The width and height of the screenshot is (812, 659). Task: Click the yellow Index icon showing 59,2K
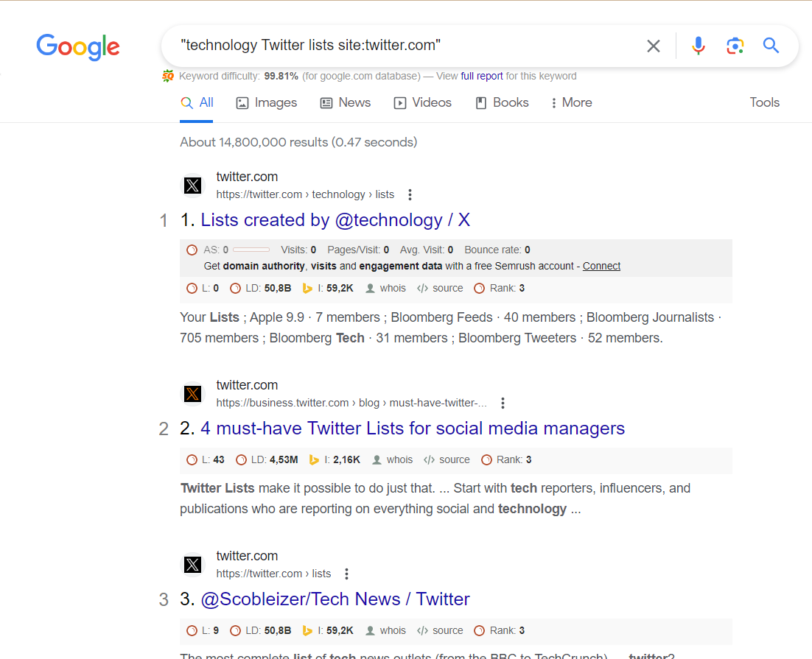[309, 288]
